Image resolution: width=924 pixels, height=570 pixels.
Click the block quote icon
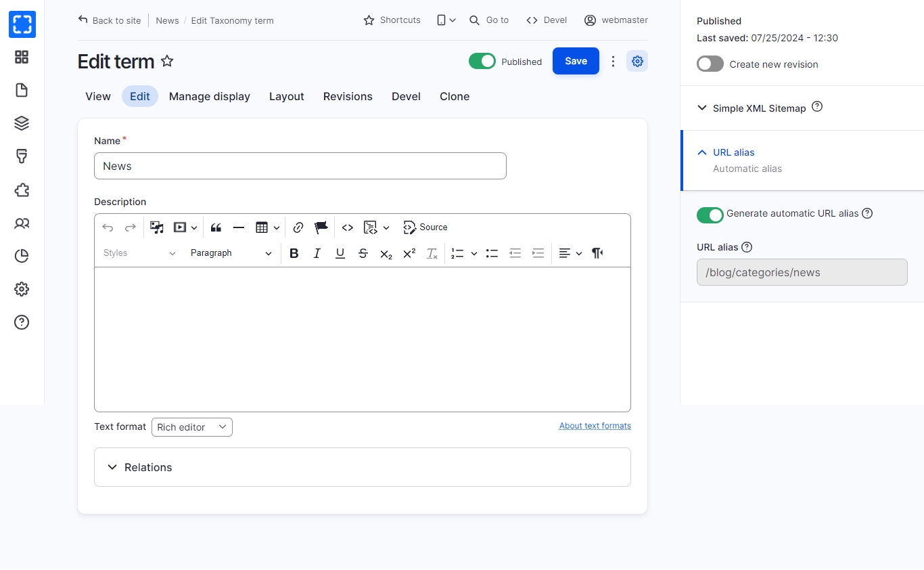click(x=216, y=227)
